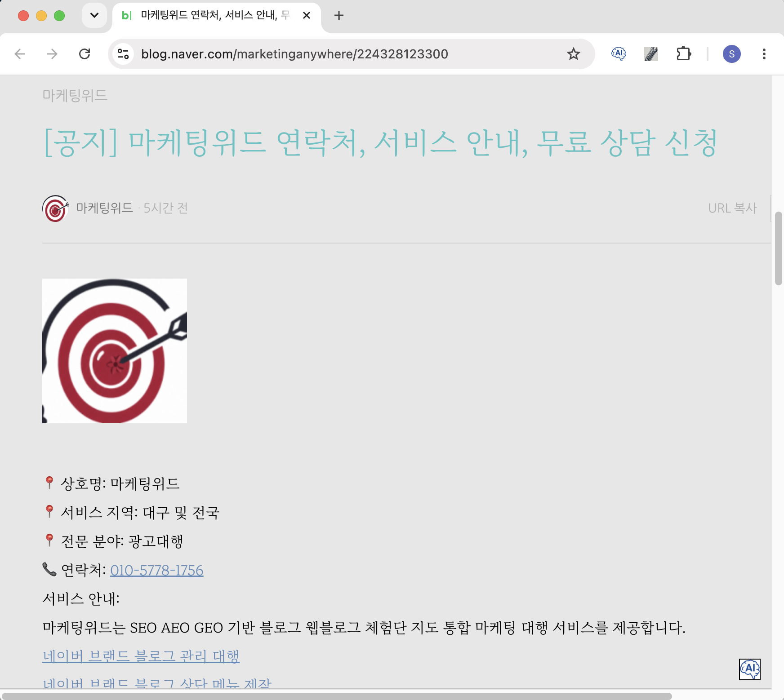Open the Chrome profile avatar S

(732, 54)
